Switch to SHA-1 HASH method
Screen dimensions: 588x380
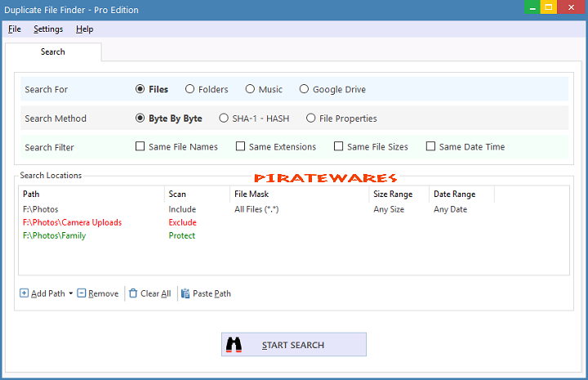224,118
